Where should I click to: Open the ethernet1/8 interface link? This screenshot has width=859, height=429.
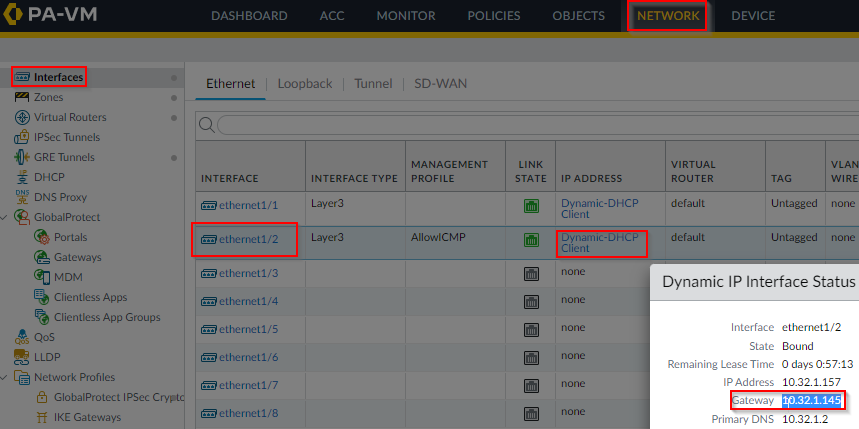point(249,413)
